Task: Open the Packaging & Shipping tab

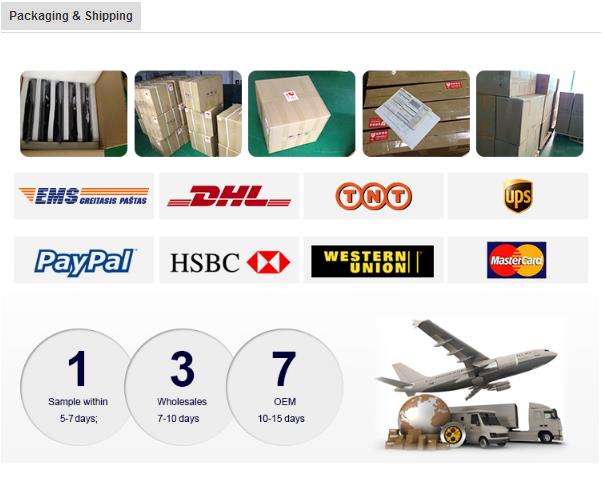Action: point(71,16)
